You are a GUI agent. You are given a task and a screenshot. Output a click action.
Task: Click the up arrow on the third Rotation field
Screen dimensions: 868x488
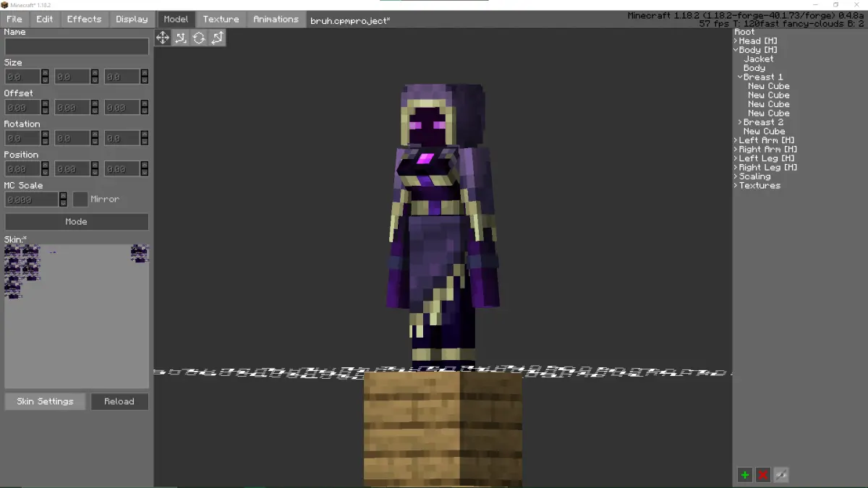(x=145, y=134)
